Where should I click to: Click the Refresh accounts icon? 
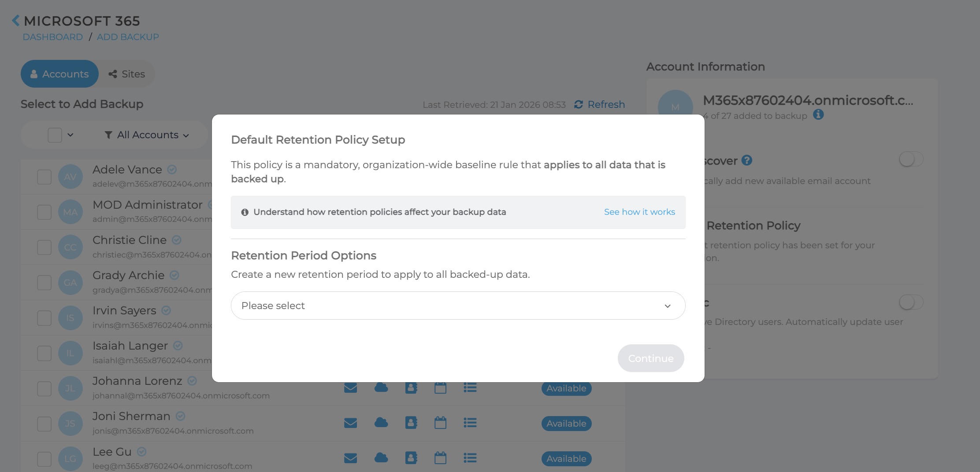click(578, 104)
